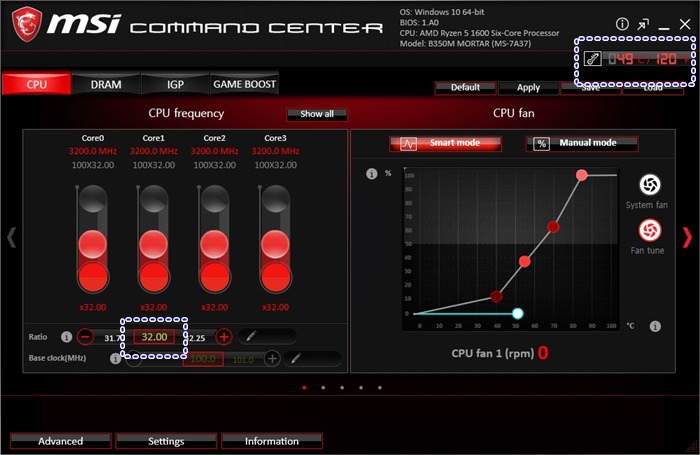700x455 pixels.
Task: Click the Core0 3200.0 MHz reading
Action: 92,151
